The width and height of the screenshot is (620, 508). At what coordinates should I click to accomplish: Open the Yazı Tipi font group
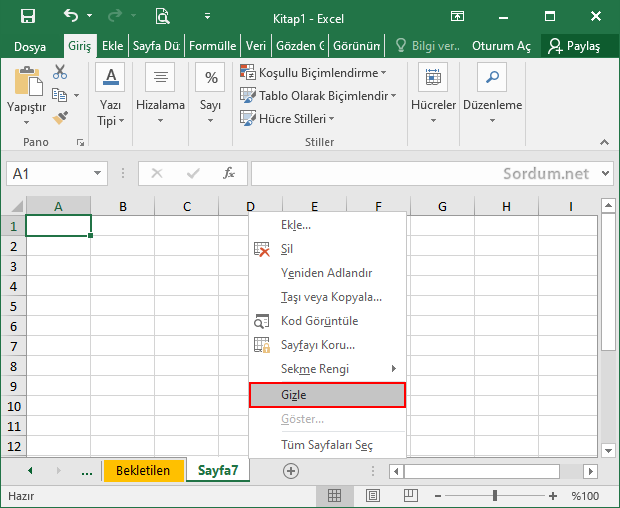click(110, 94)
